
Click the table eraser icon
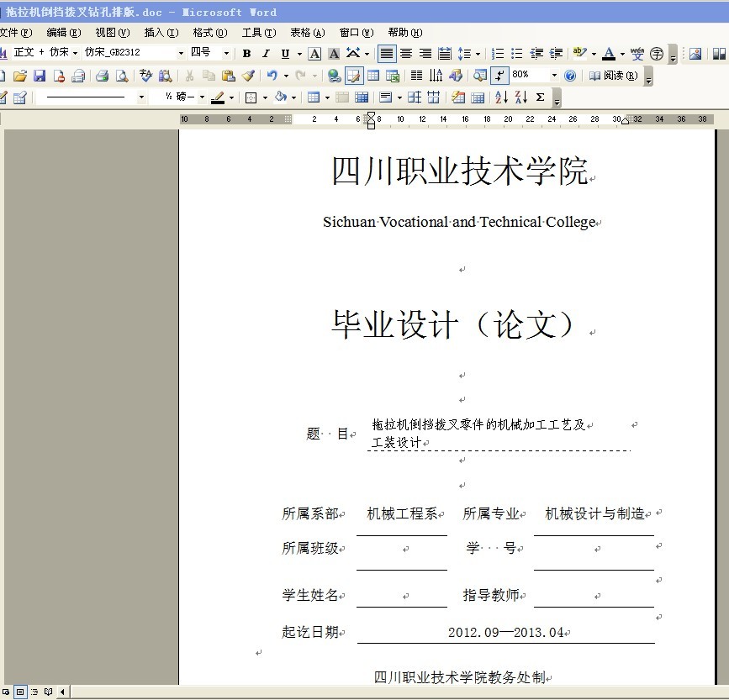point(20,97)
